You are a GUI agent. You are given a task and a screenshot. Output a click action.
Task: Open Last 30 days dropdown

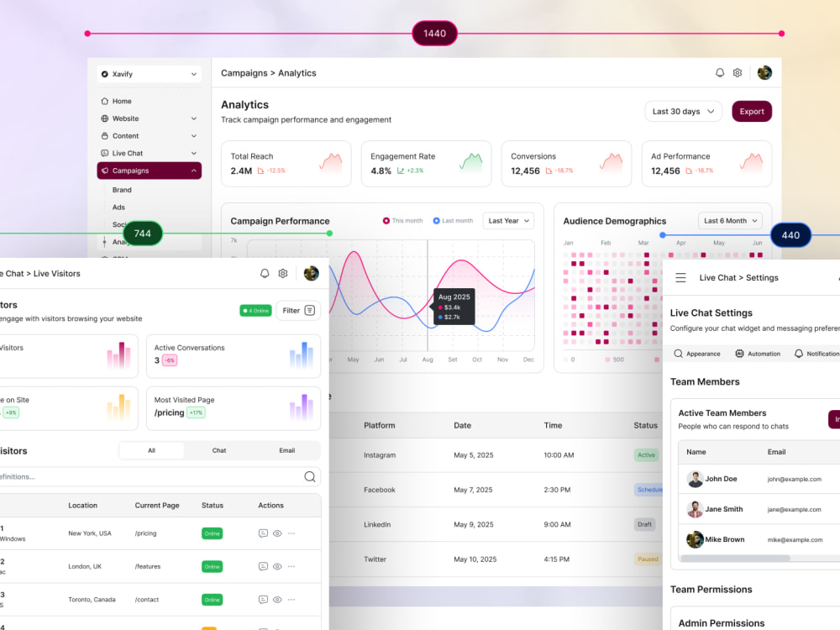pos(683,112)
